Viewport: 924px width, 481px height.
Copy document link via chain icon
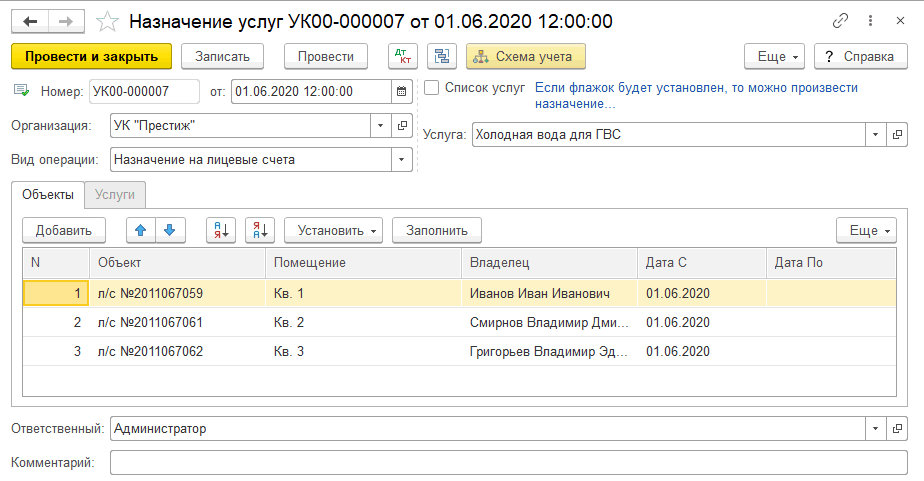[x=840, y=21]
